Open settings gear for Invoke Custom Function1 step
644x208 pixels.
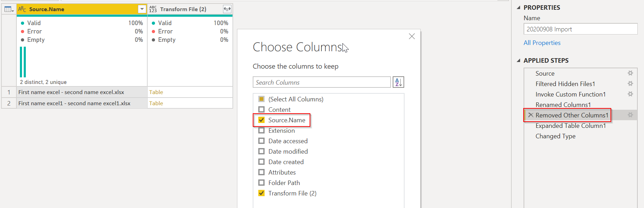pyautogui.click(x=630, y=94)
